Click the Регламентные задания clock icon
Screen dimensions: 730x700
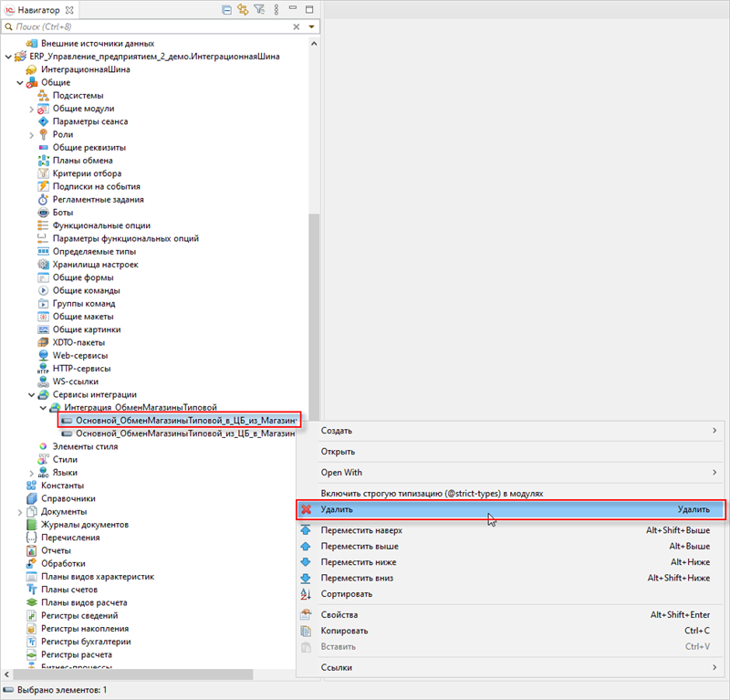point(43,200)
